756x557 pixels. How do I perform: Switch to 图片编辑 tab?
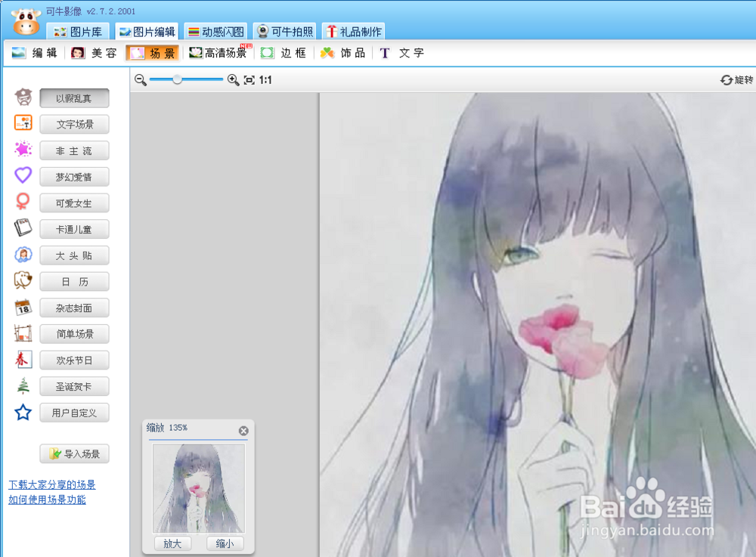click(x=147, y=32)
